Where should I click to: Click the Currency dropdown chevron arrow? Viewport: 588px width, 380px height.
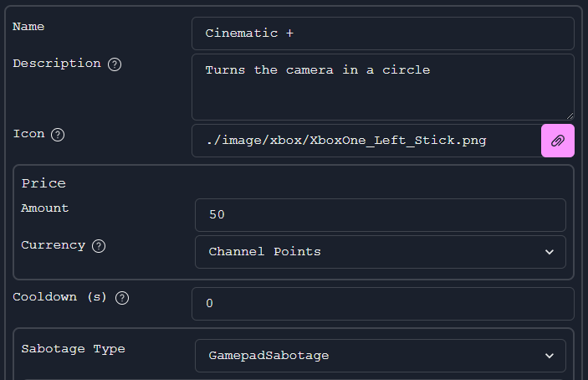pos(550,252)
